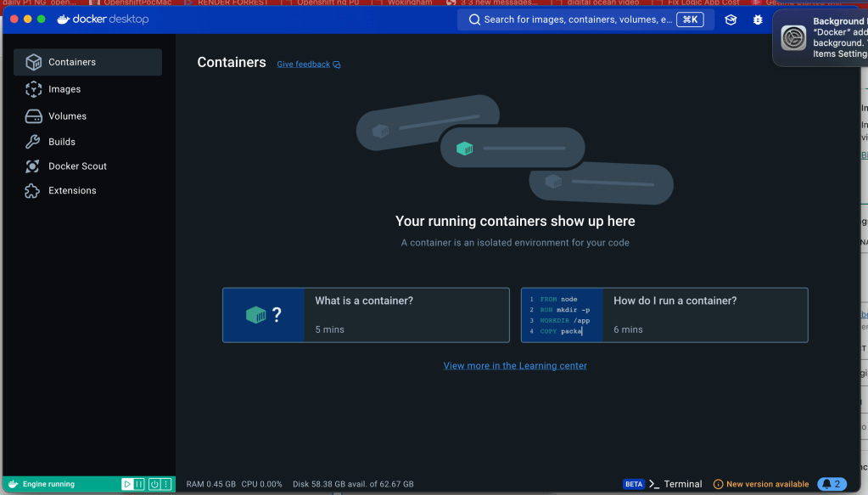This screenshot has height=495, width=868.
Task: Open Docker Scout from the sidebar
Action: pyautogui.click(x=87, y=166)
